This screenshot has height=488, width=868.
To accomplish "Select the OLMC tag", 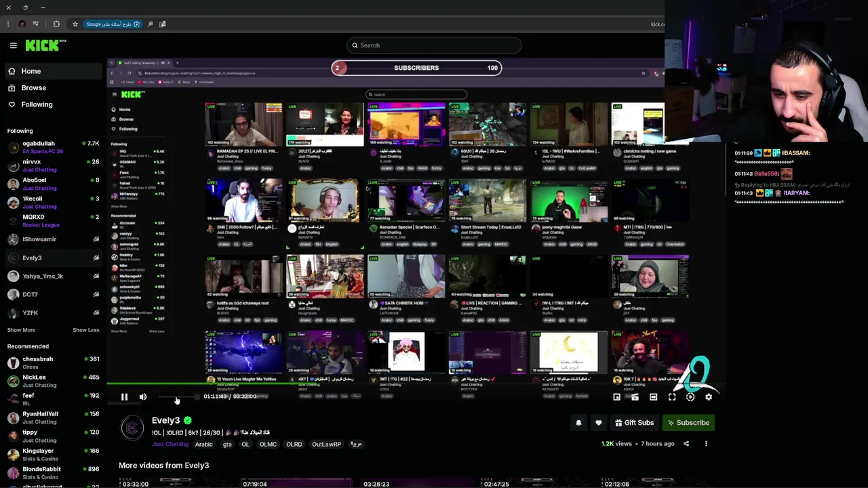I will 268,445.
